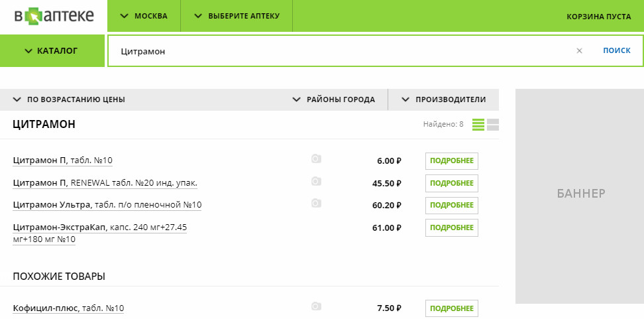Expand the Производители filter

click(x=444, y=99)
